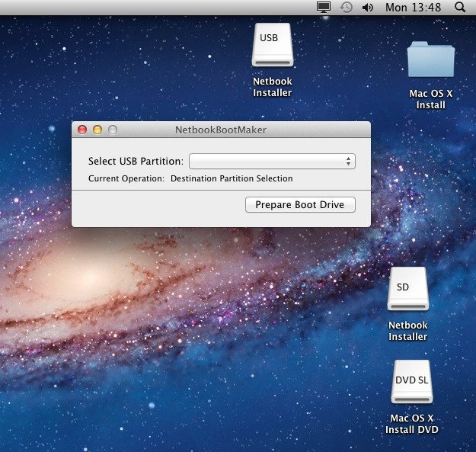Click the Prepare Boot Drive button
Screen dimensions: 476x452
300,204
